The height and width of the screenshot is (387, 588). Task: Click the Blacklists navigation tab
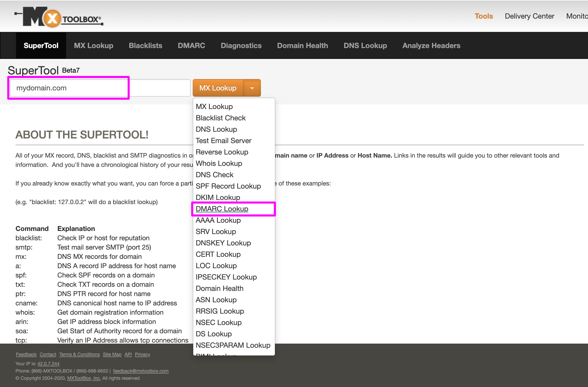[145, 45]
